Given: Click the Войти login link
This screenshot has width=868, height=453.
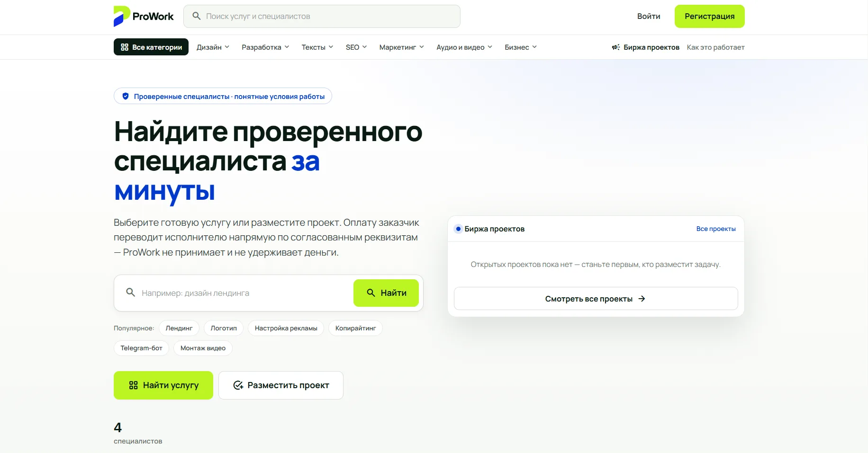Looking at the screenshot, I should pyautogui.click(x=649, y=16).
